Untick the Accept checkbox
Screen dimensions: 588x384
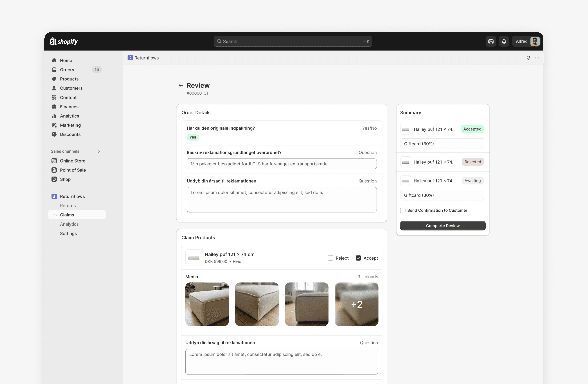358,258
